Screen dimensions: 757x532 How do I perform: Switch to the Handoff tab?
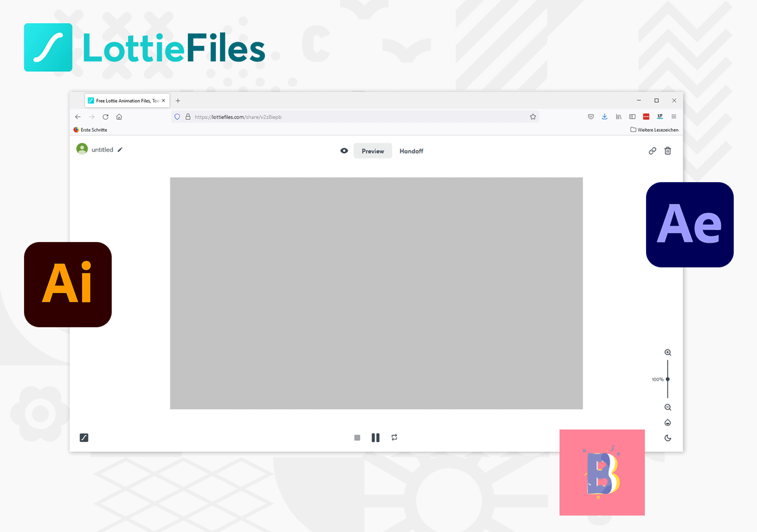[x=411, y=151]
